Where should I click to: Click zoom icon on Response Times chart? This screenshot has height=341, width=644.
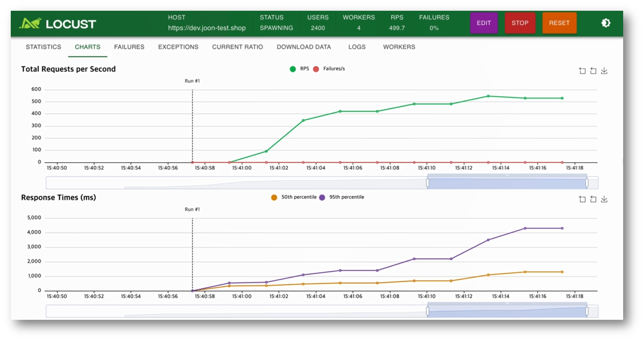pyautogui.click(x=582, y=199)
